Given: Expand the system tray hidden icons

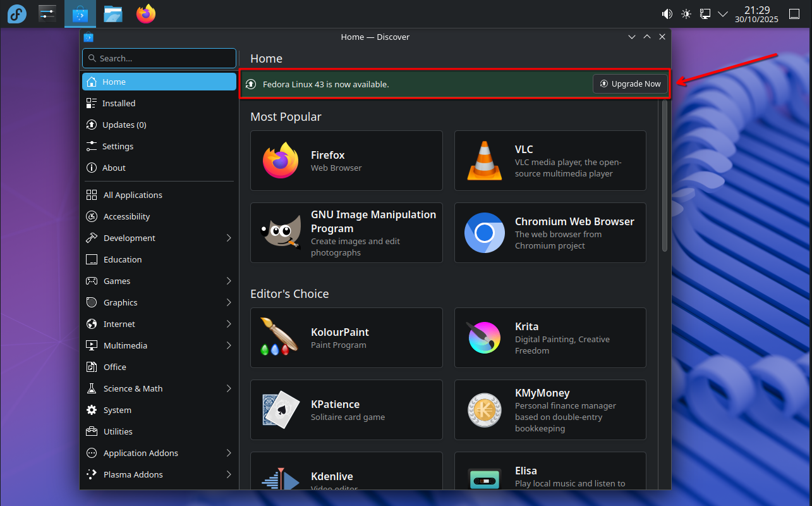Looking at the screenshot, I should [722, 13].
